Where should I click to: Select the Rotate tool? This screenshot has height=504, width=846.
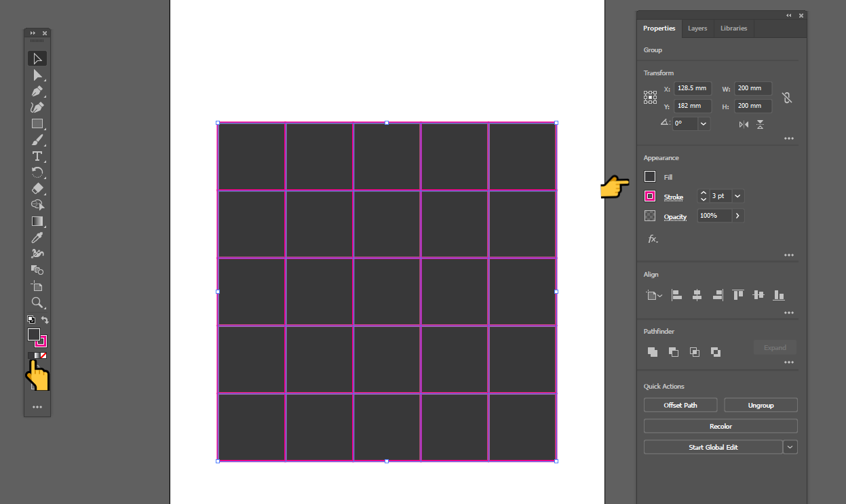(x=37, y=172)
